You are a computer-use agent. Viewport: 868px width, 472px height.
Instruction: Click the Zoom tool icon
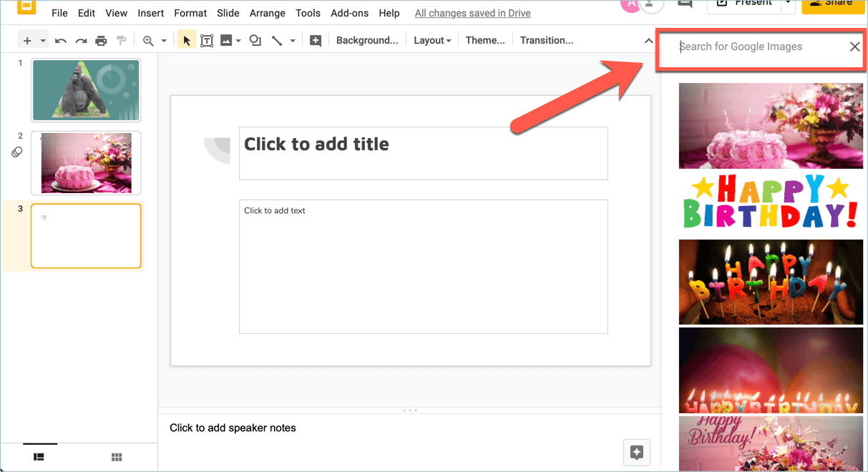(147, 40)
